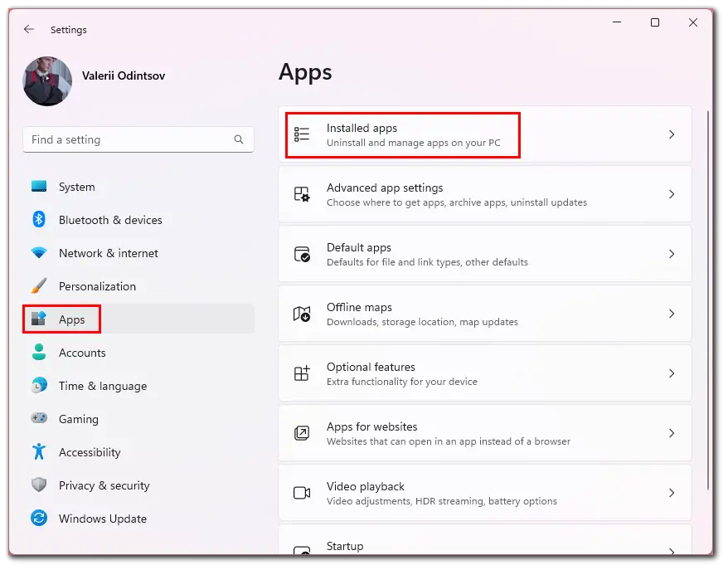Open Installed apps page
This screenshot has width=728, height=570.
coord(485,134)
